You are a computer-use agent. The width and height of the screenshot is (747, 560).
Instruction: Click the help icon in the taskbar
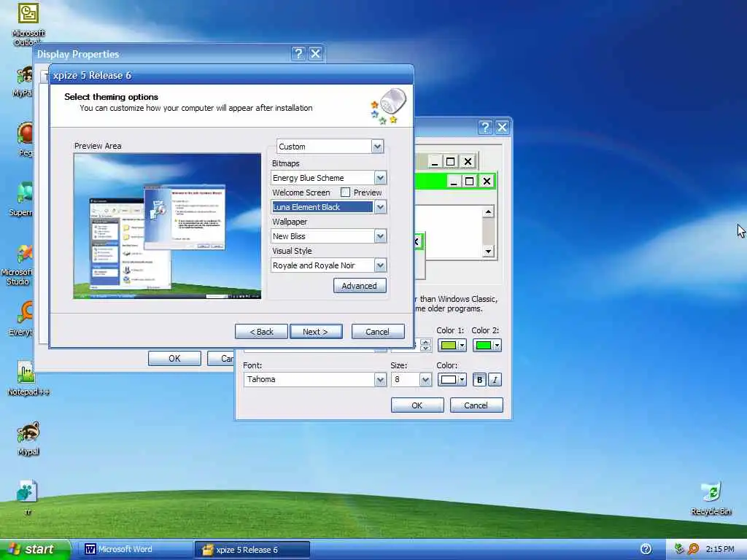coord(646,549)
